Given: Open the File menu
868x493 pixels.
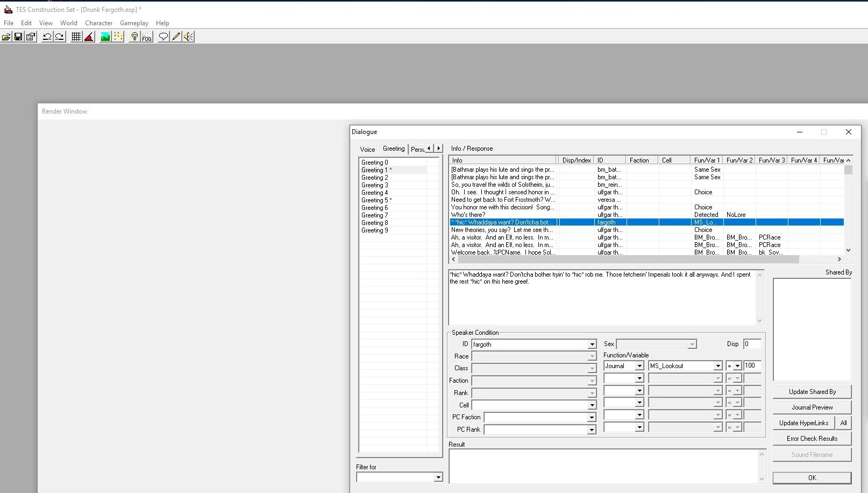Looking at the screenshot, I should (9, 23).
